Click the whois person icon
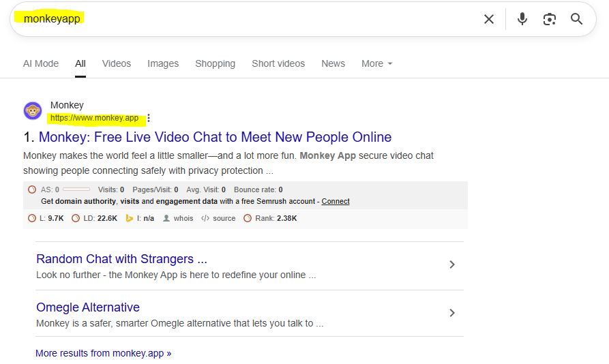Viewport: 609px width, 364px height. pos(166,218)
